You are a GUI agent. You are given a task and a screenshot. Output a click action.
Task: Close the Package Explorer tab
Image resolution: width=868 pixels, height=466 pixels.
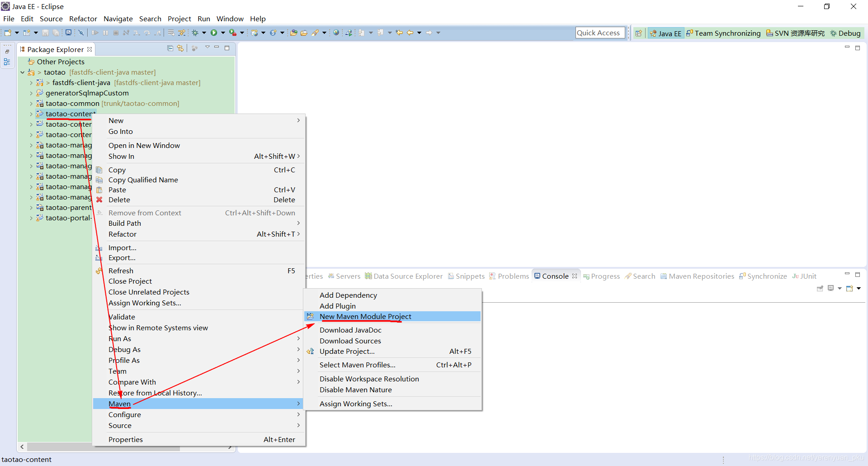pyautogui.click(x=90, y=49)
